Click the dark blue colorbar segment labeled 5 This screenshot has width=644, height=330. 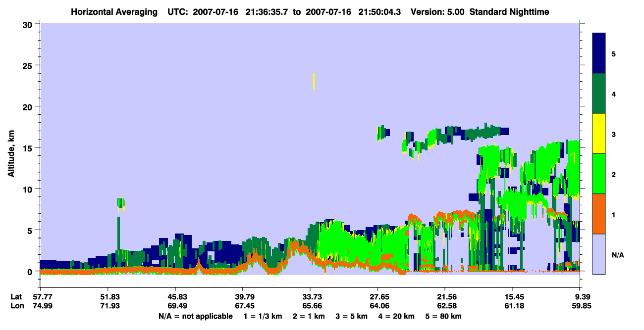click(599, 53)
